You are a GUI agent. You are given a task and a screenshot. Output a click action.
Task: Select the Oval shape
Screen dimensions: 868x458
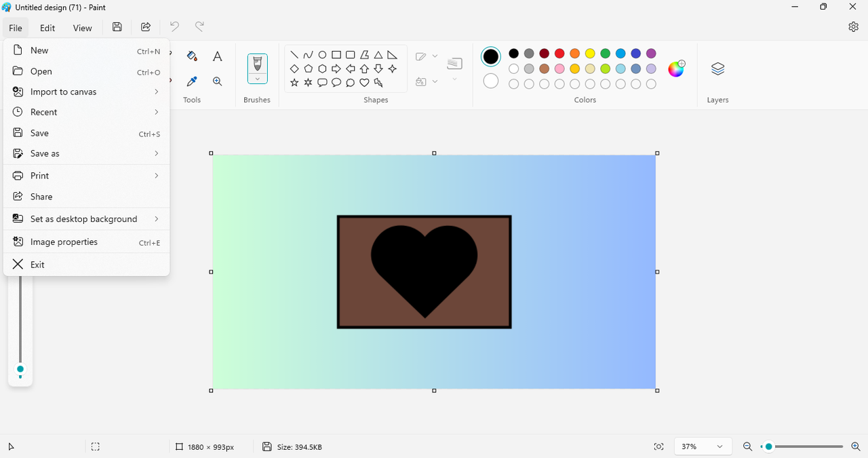coord(323,55)
